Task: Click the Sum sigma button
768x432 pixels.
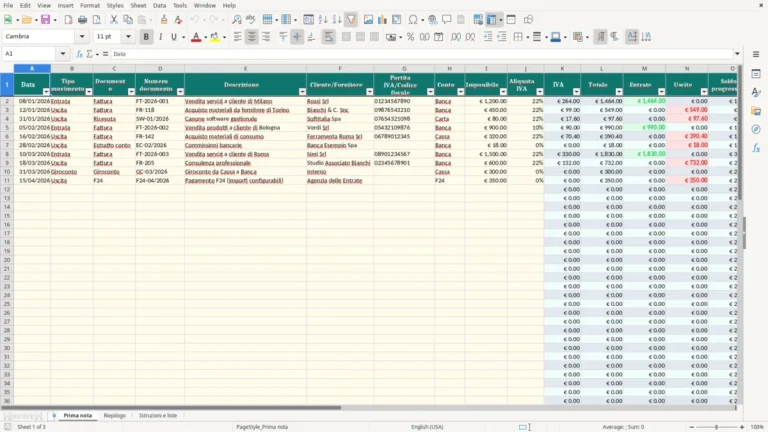Action: tap(89, 54)
